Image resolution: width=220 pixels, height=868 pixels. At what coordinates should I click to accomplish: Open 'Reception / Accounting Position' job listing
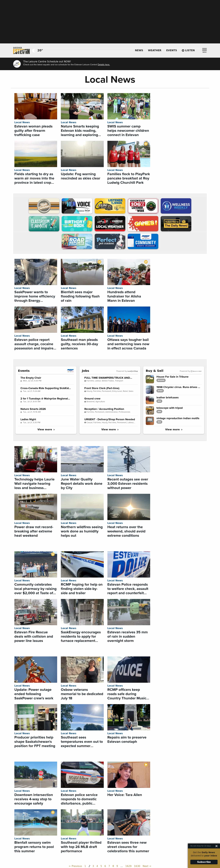pyautogui.click(x=104, y=409)
